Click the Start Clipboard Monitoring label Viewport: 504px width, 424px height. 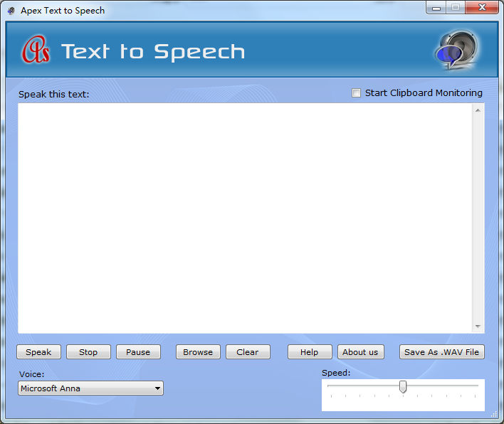tap(424, 92)
